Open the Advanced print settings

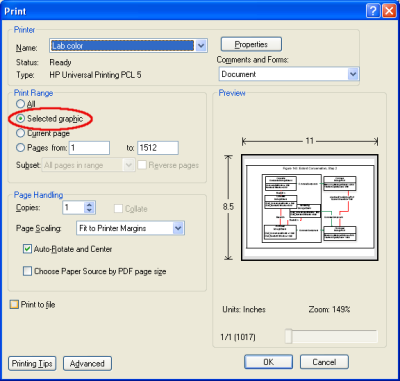87,363
